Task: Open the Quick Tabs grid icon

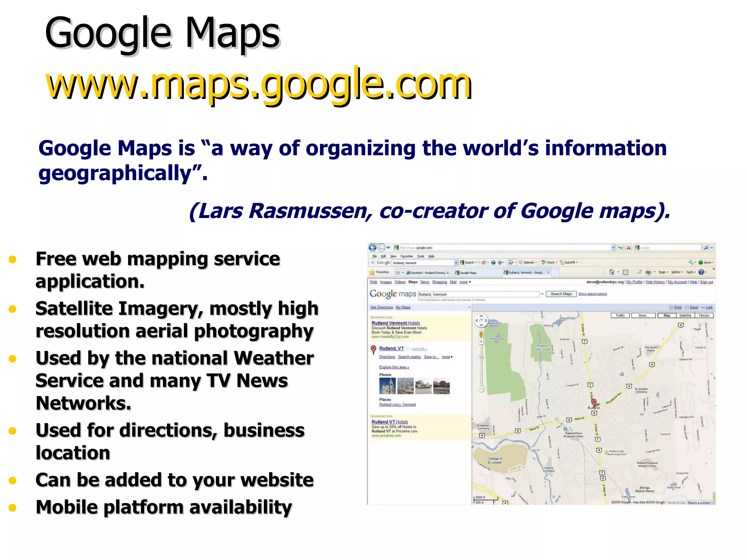Action: 398,272
